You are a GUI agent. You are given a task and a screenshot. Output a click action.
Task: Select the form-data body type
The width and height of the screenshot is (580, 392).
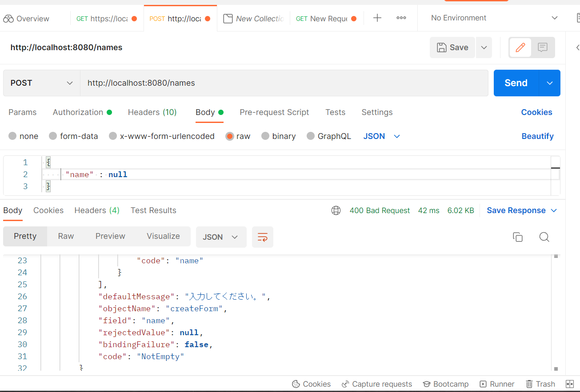tap(73, 136)
